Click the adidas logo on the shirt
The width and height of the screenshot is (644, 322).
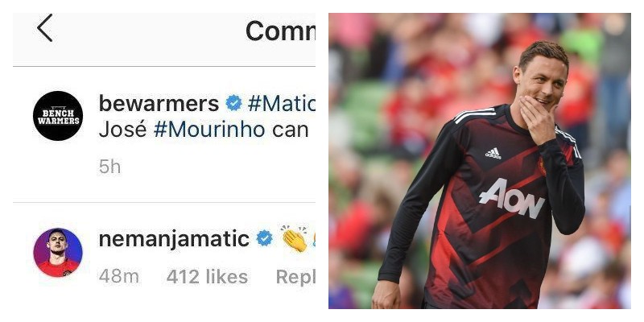click(493, 153)
